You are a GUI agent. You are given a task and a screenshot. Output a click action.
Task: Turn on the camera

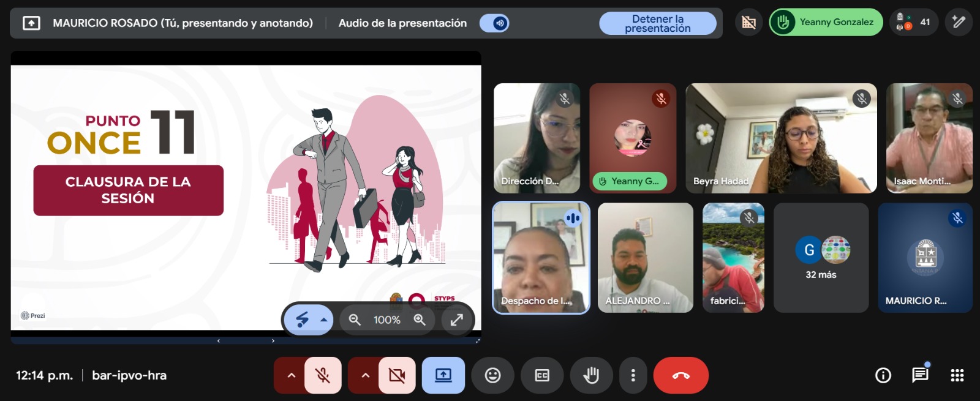click(x=397, y=375)
